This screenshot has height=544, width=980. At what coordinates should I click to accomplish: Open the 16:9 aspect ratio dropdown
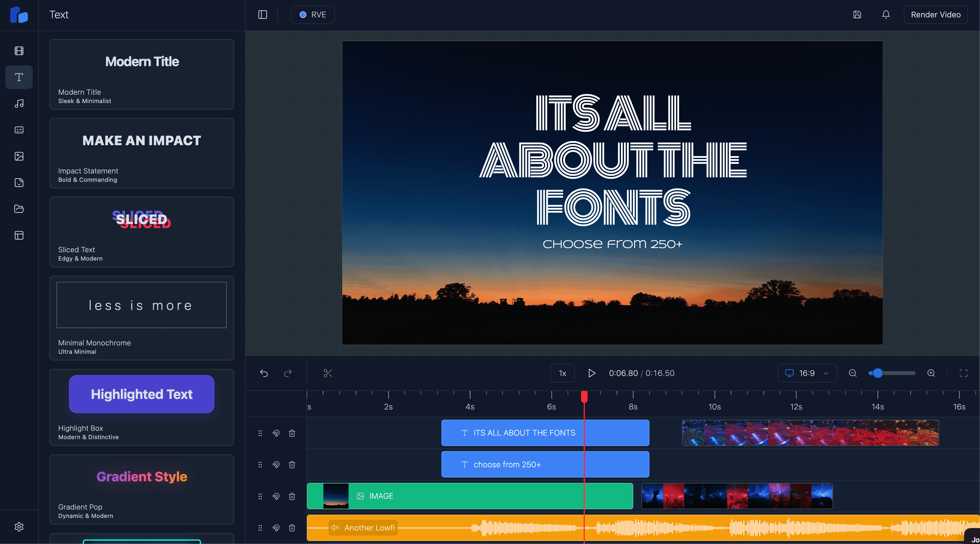[807, 373]
